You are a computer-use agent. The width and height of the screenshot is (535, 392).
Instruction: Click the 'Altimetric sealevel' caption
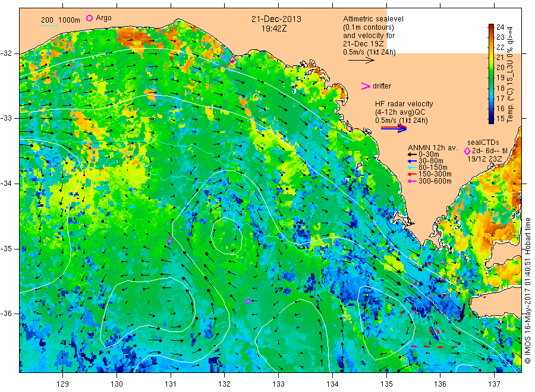coord(373,19)
